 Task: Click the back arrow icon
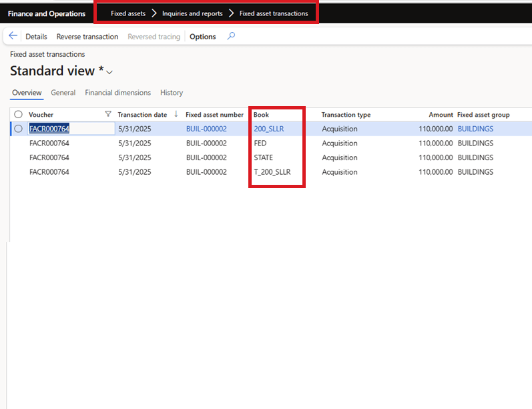tap(13, 36)
